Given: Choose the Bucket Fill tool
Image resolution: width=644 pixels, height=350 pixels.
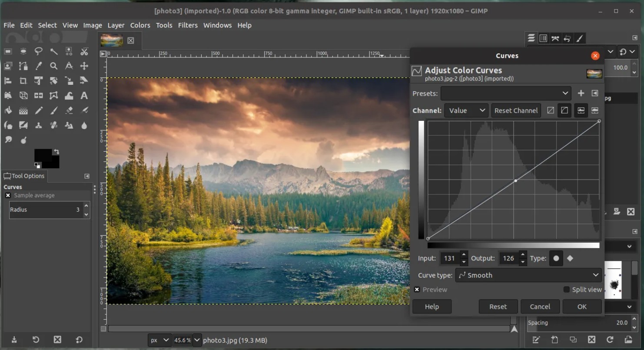Looking at the screenshot, I should click(x=8, y=110).
